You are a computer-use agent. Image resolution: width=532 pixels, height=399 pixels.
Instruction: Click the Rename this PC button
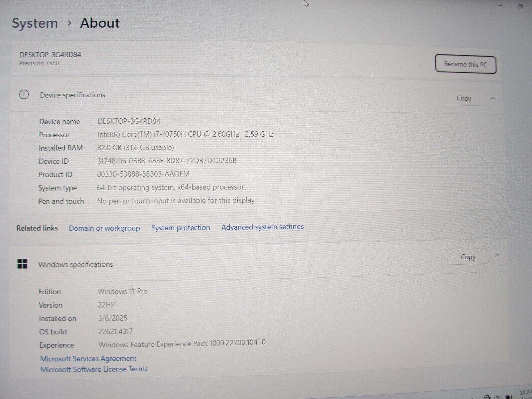(x=465, y=64)
